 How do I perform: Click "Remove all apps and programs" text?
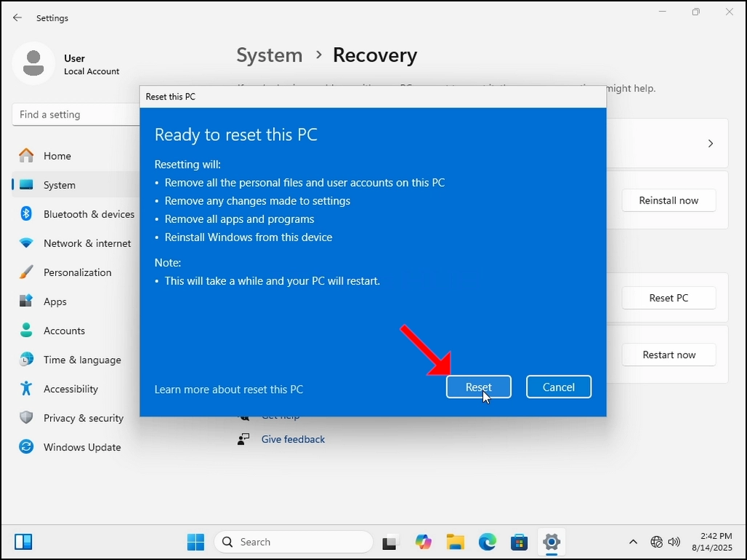(239, 219)
